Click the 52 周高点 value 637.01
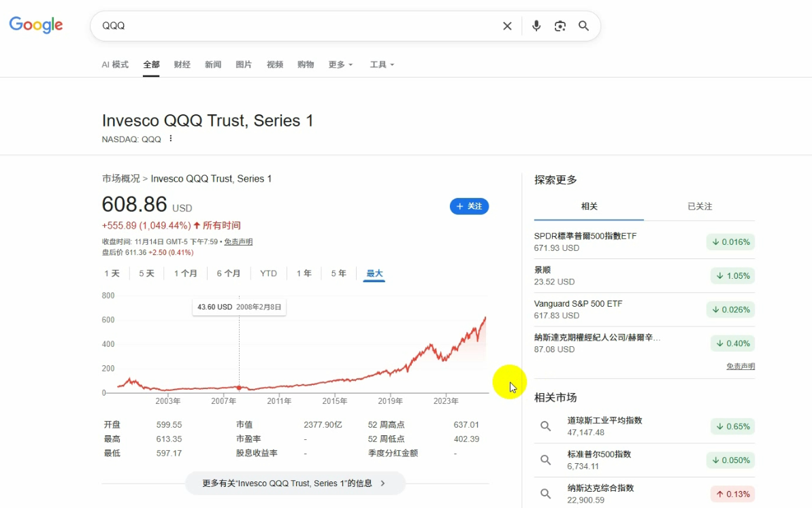The width and height of the screenshot is (812, 508). coord(466,425)
